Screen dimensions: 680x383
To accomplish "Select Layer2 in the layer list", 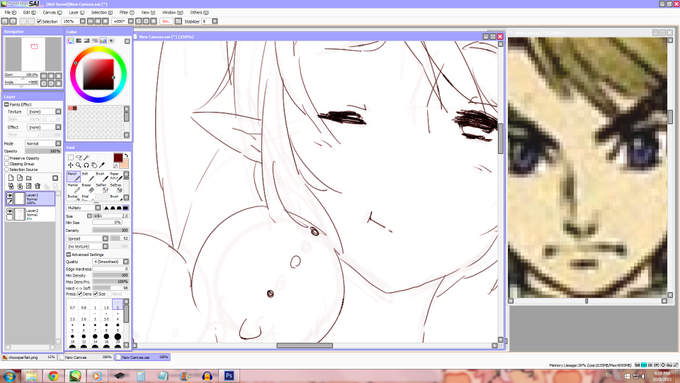I will 30,214.
